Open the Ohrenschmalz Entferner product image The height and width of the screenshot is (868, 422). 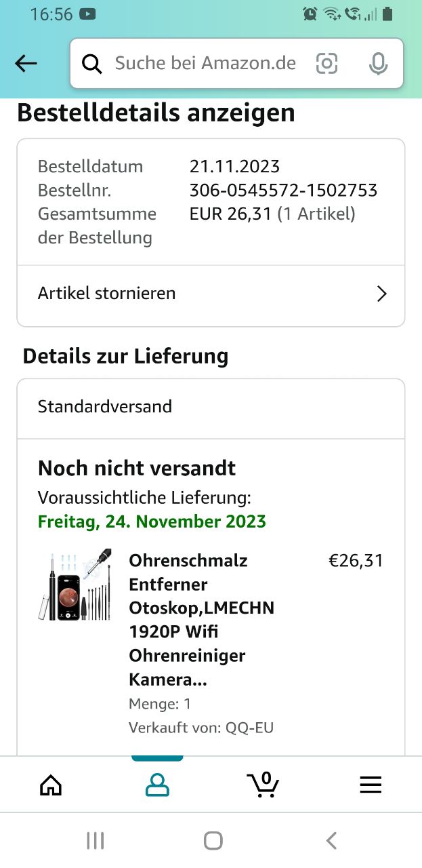(x=75, y=585)
